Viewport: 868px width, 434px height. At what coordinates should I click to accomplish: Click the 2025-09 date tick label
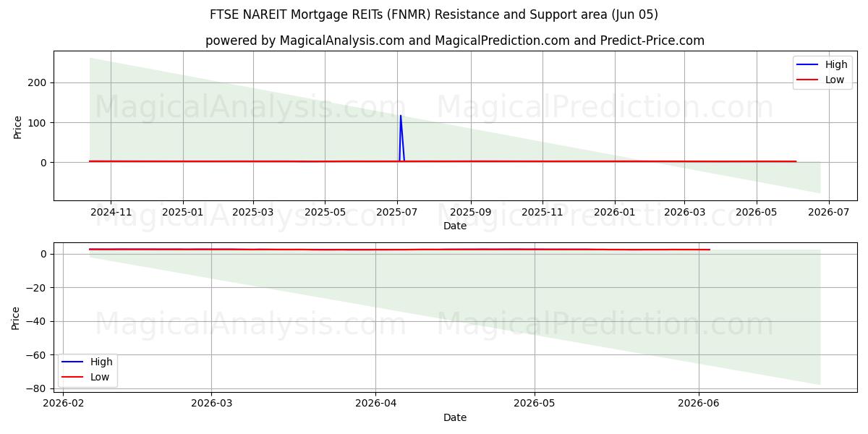pyautogui.click(x=471, y=213)
